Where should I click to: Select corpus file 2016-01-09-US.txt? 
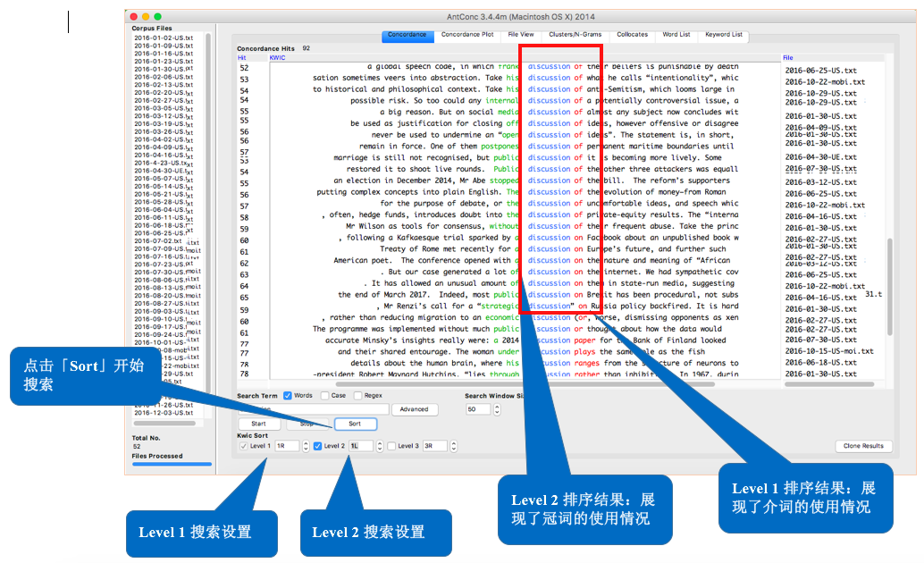[164, 46]
